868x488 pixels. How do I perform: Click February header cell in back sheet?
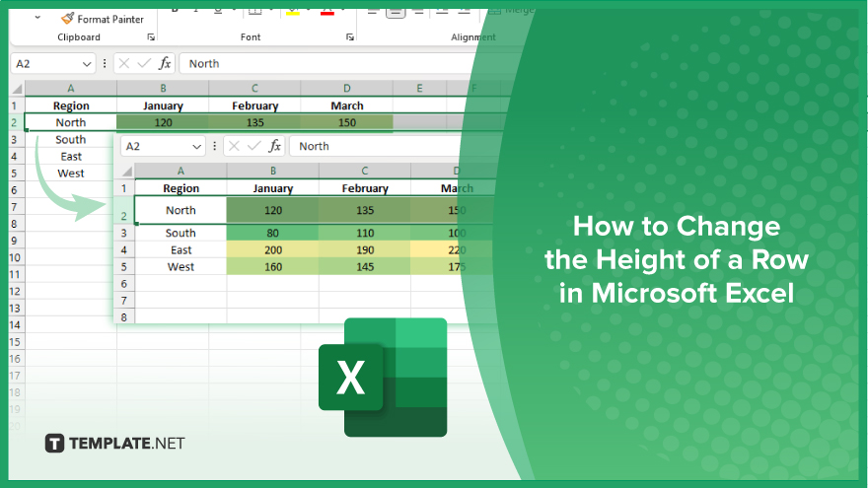(x=254, y=105)
